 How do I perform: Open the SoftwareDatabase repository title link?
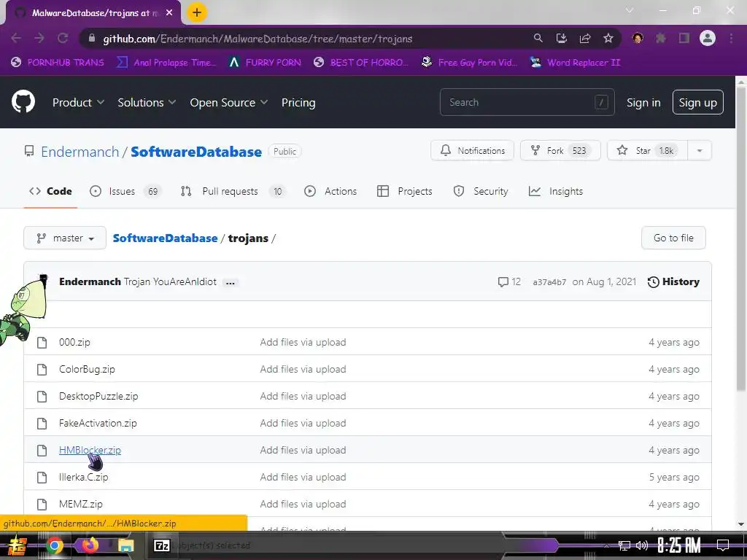point(196,152)
